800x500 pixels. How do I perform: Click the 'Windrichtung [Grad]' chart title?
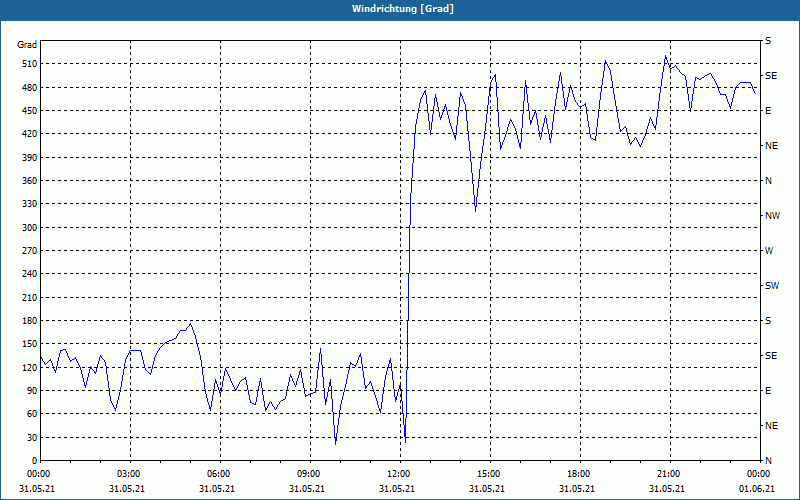(x=403, y=9)
